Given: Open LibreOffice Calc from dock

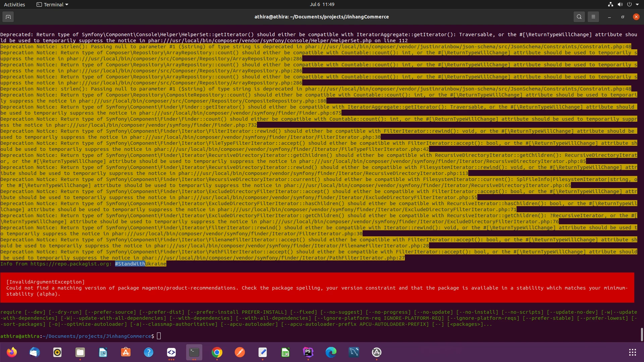Looking at the screenshot, I should pos(285,352).
